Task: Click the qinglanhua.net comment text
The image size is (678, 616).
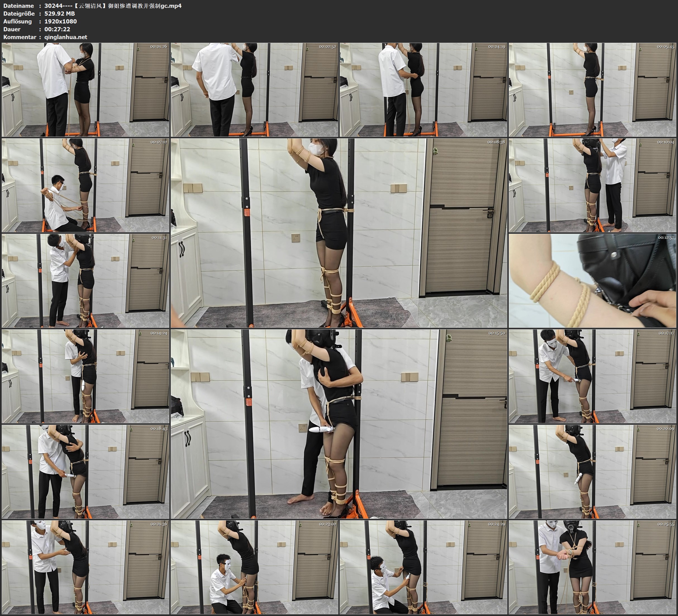Action: (66, 37)
